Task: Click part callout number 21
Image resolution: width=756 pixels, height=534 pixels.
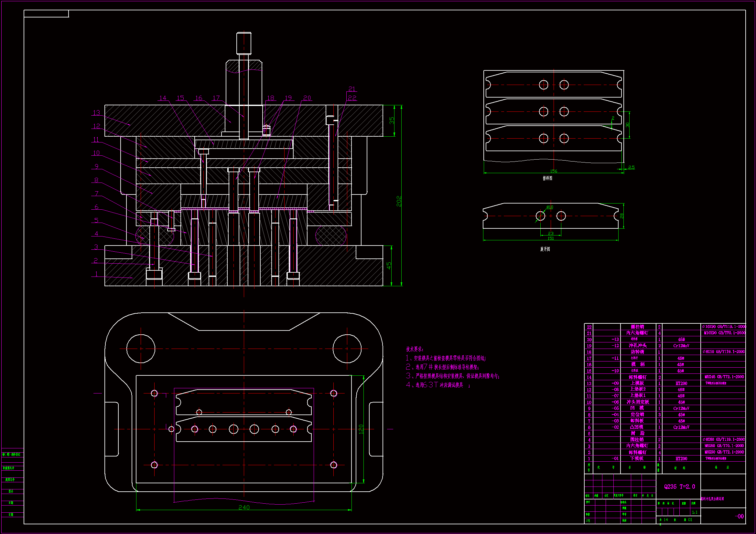Action: (352, 89)
